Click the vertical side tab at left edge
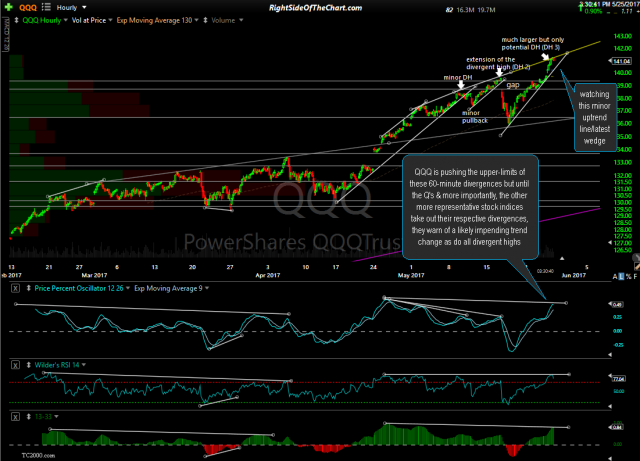The height and width of the screenshot is (461, 640). coord(6,34)
